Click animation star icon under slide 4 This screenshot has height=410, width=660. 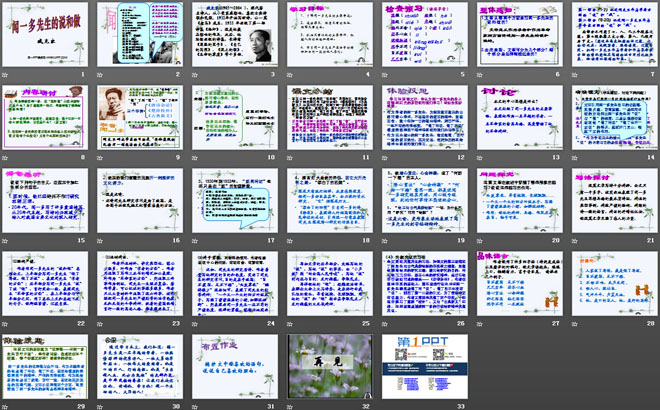point(290,75)
